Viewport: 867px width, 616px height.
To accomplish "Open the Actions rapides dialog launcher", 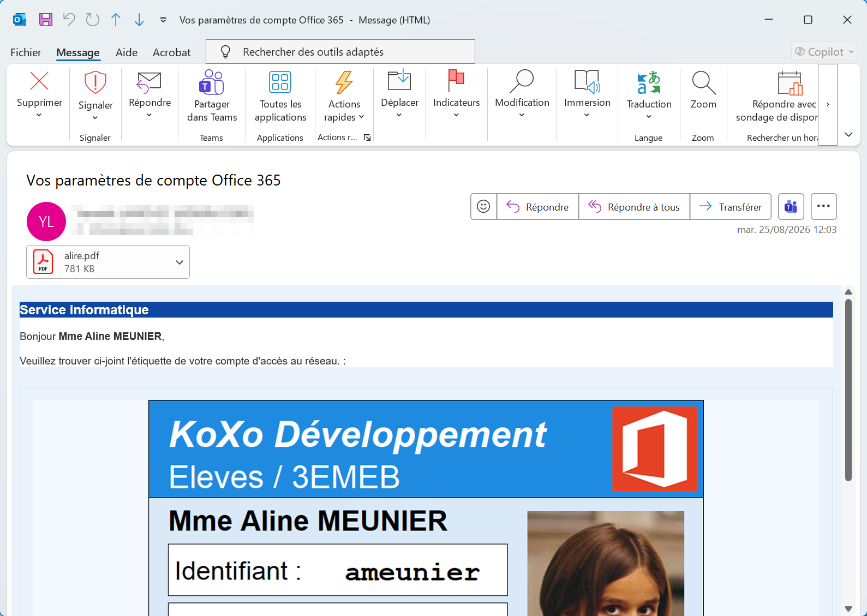I will click(x=367, y=137).
